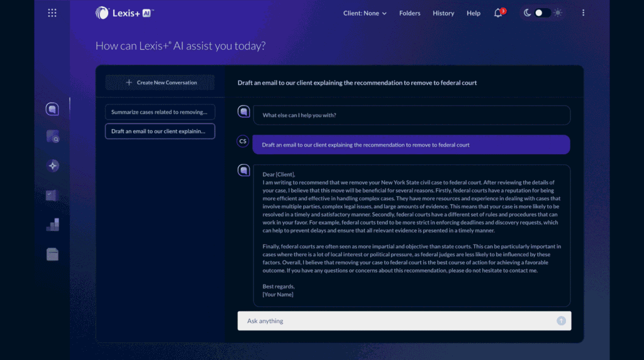Image resolution: width=644 pixels, height=360 pixels.
Task: Open the checkmark box sidebar icon
Action: (x=52, y=195)
